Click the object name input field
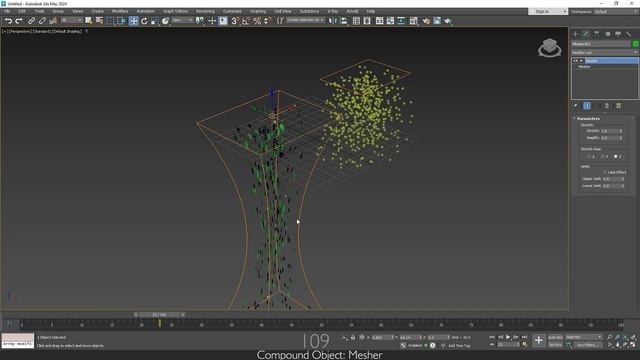Image resolution: width=640 pixels, height=360 pixels. pyautogui.click(x=601, y=44)
